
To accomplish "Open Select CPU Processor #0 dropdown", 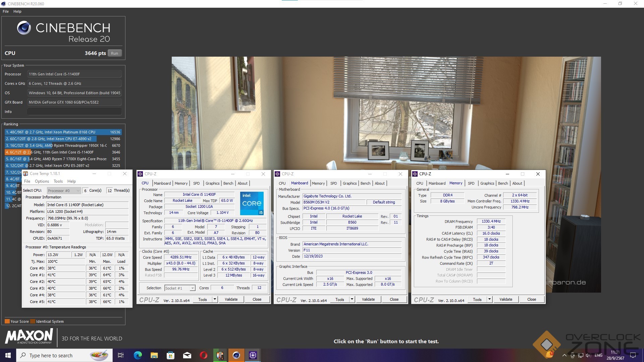I will [64, 190].
